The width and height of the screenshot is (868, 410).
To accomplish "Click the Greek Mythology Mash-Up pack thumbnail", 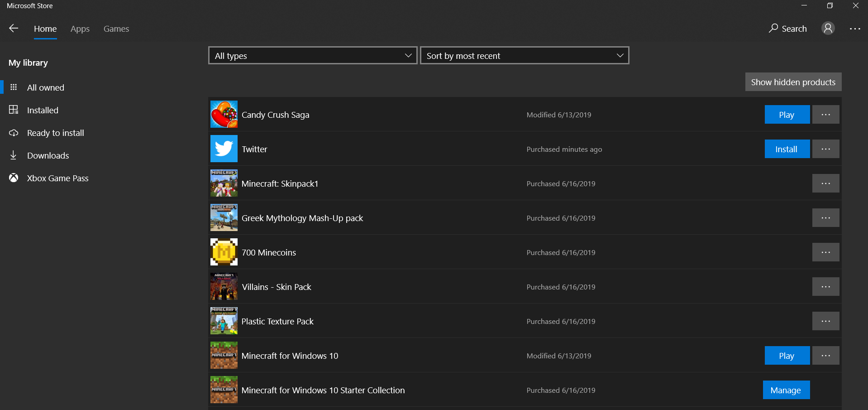I will (x=224, y=217).
